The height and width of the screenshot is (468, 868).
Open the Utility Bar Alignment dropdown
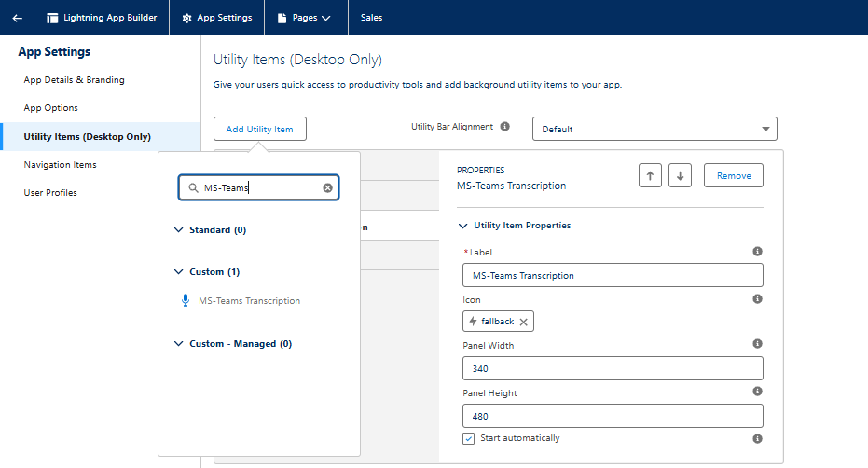[654, 129]
